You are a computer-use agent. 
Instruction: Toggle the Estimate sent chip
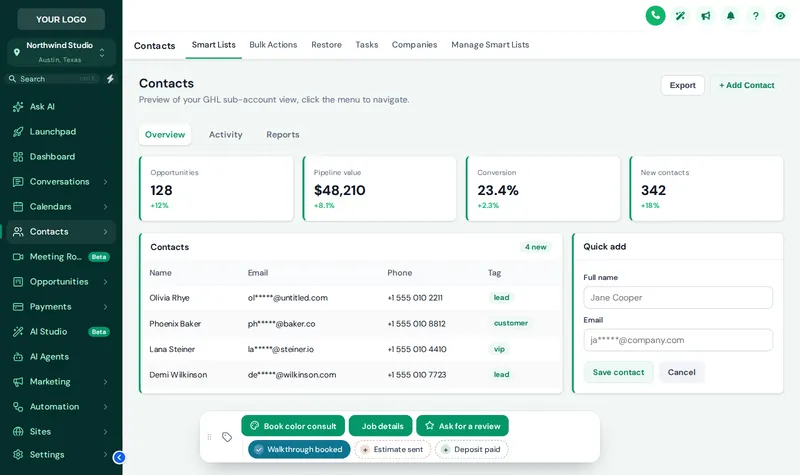393,449
